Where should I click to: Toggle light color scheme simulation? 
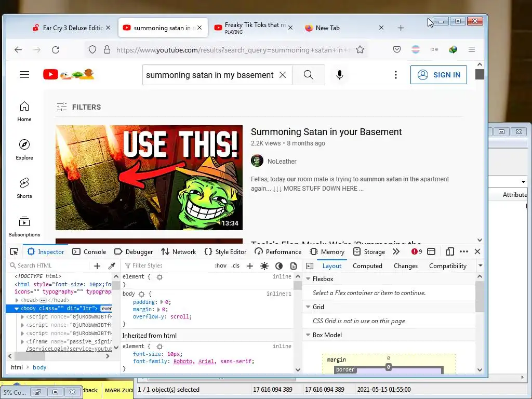click(x=264, y=265)
